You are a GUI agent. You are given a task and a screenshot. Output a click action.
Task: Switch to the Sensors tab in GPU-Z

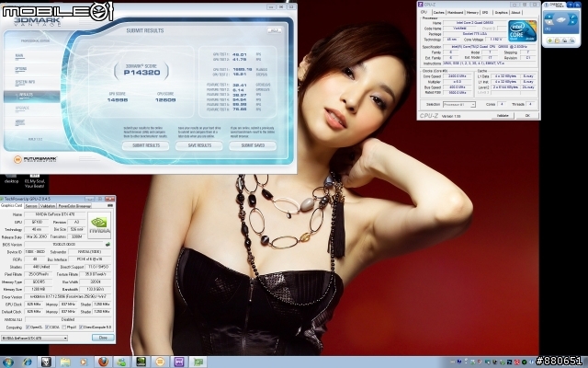pyautogui.click(x=31, y=206)
